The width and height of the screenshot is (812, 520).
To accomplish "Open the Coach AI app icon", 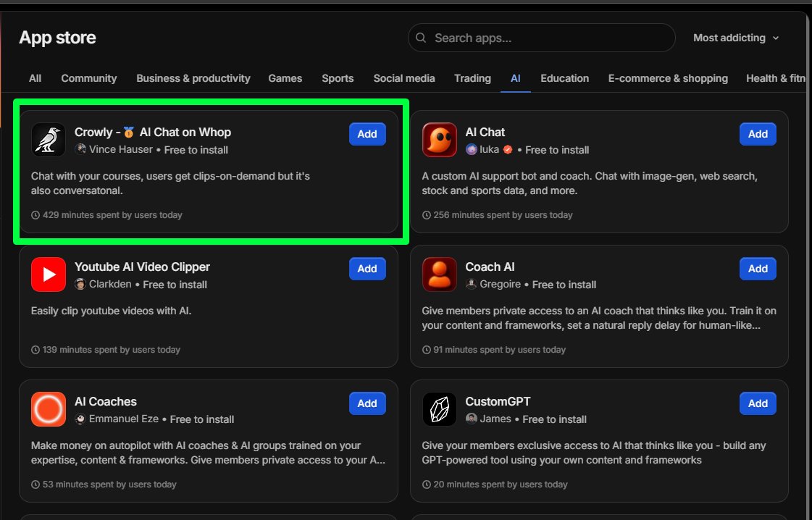I will (x=439, y=274).
